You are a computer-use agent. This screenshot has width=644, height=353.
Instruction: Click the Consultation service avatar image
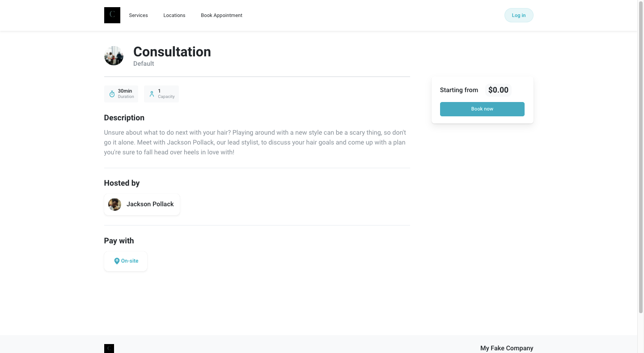coord(114,56)
